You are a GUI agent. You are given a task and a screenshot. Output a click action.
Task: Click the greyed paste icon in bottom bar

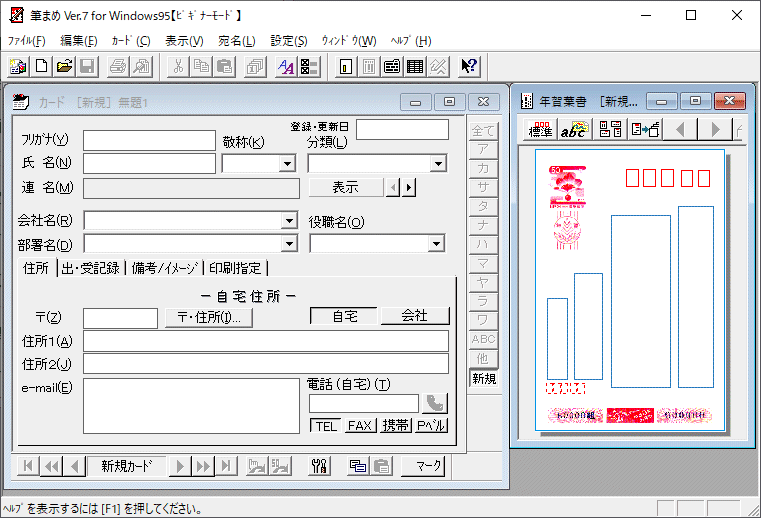[x=381, y=466]
